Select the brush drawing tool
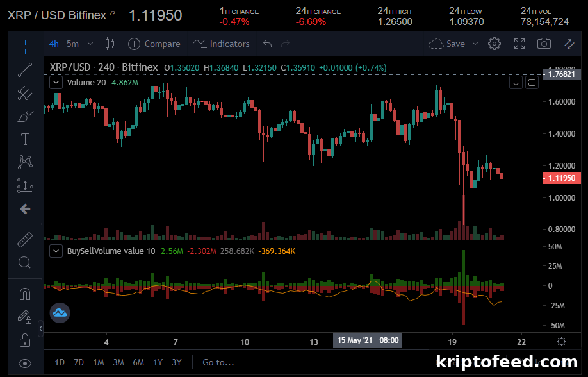The image size is (588, 377). tap(25, 117)
